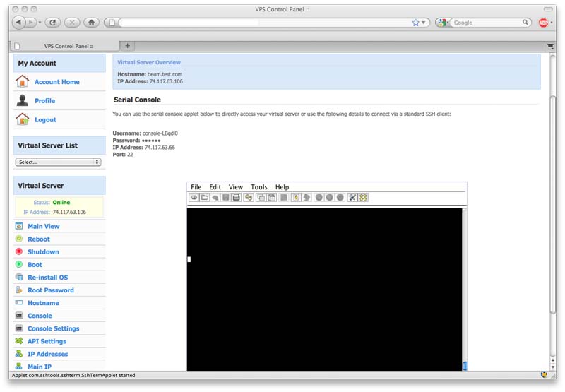565x392 pixels.
Task: Open the list all tabs dropdown arrow
Action: click(550, 46)
